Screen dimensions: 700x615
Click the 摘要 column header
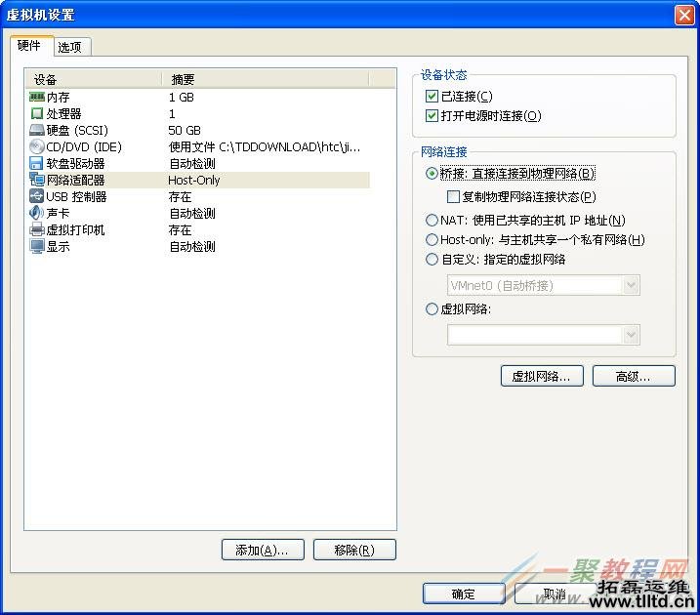(x=266, y=79)
